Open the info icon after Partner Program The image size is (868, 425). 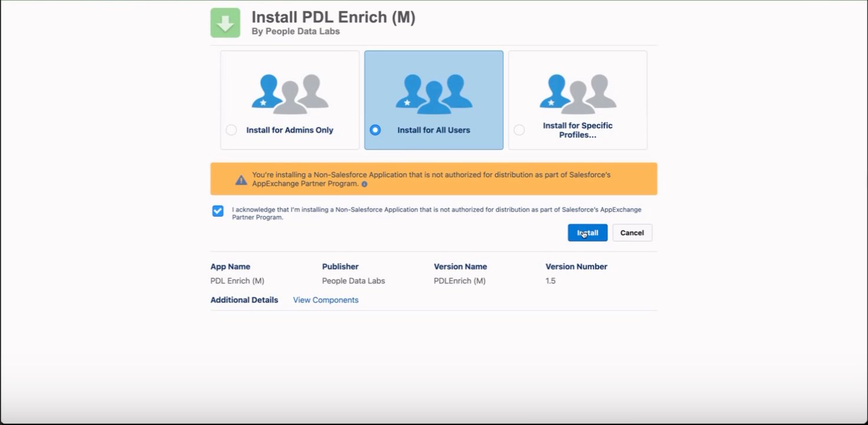tap(364, 184)
